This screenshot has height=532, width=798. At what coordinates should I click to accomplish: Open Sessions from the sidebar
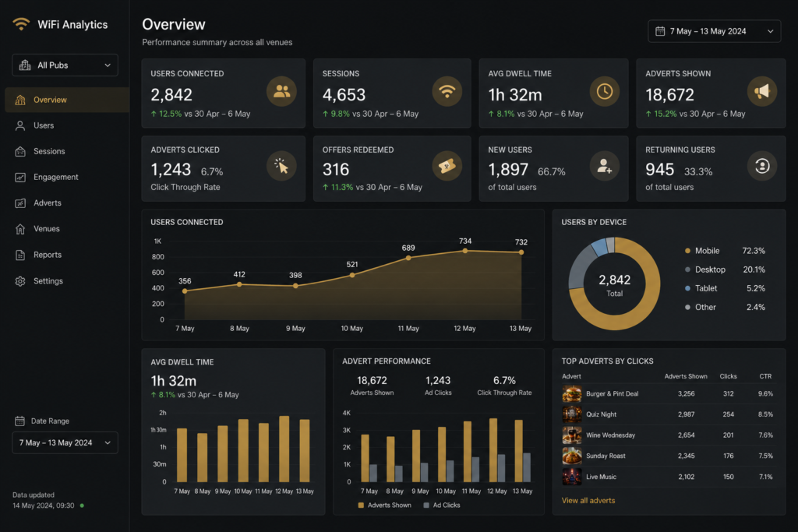49,151
